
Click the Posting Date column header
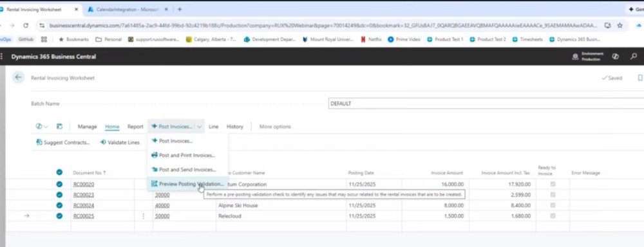361,173
